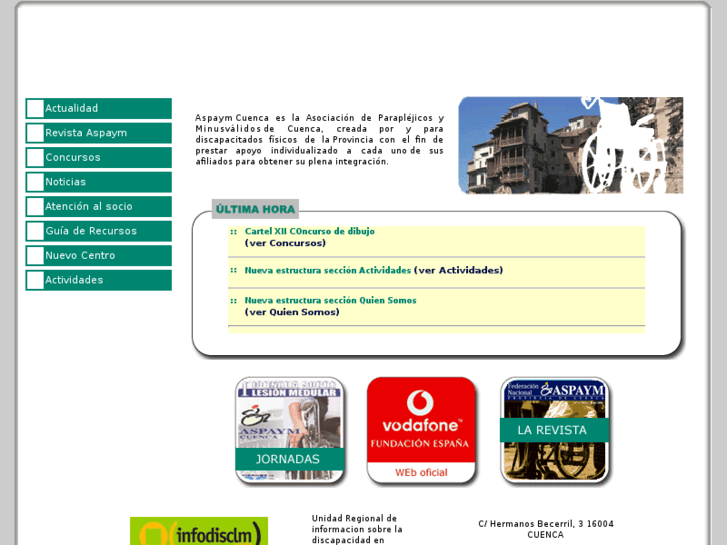The image size is (727, 545).
Task: Follow the '(ver Concursos)' link
Action: (285, 243)
